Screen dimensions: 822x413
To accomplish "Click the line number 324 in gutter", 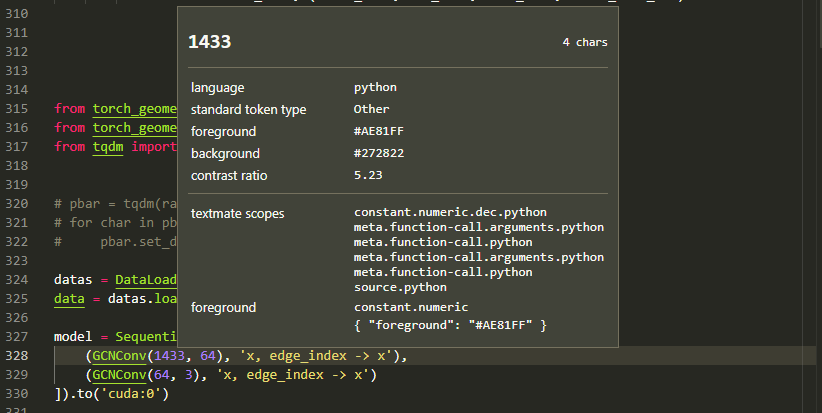I will (x=17, y=279).
